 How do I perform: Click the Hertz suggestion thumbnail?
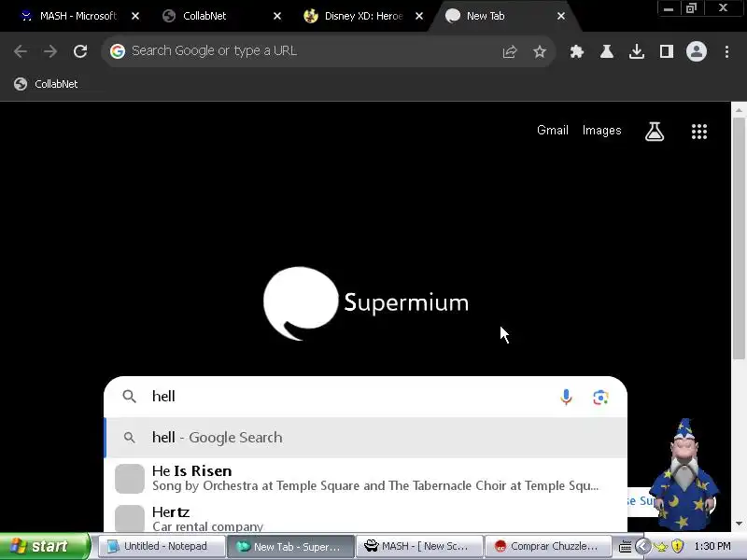(x=130, y=519)
